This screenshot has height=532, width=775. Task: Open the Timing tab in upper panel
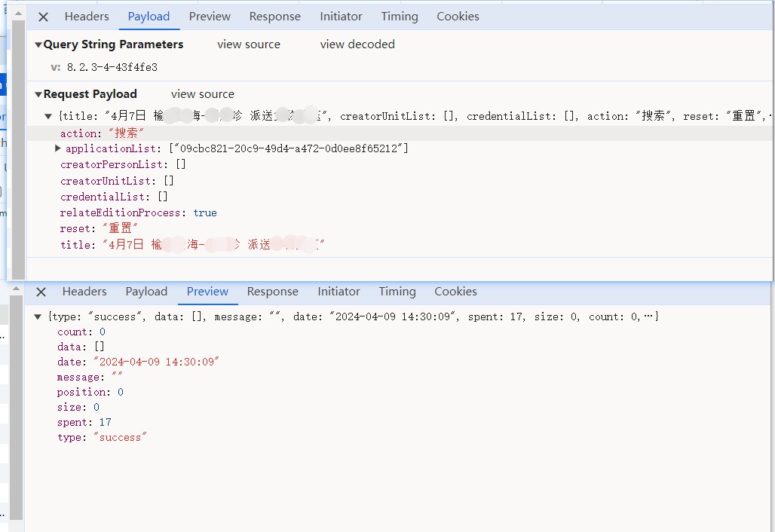click(x=399, y=17)
